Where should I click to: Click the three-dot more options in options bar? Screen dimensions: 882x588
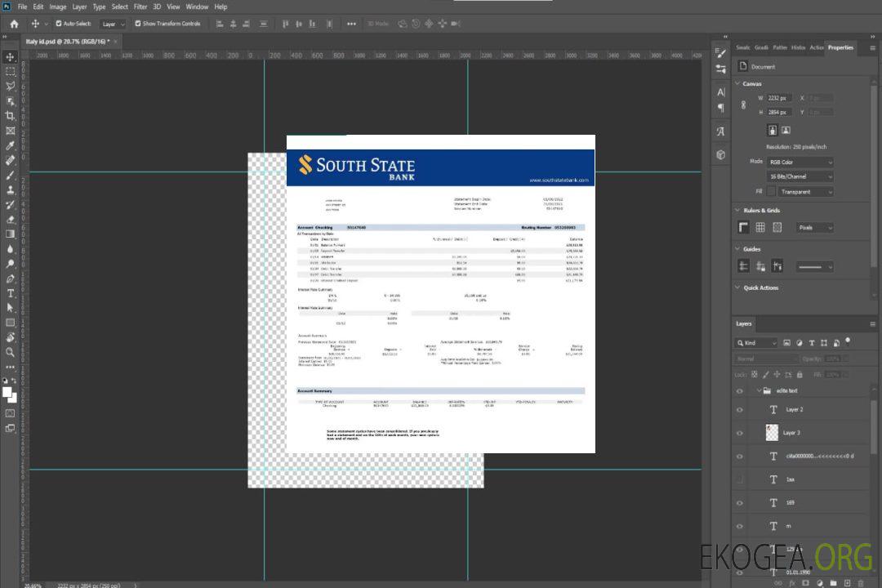[x=351, y=24]
